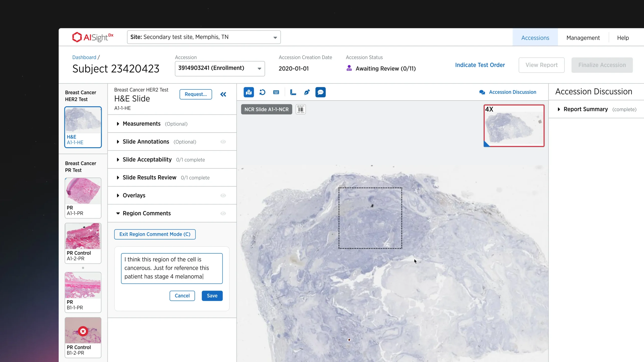
Task: Select the ruler measurement tool
Action: pyautogui.click(x=293, y=92)
